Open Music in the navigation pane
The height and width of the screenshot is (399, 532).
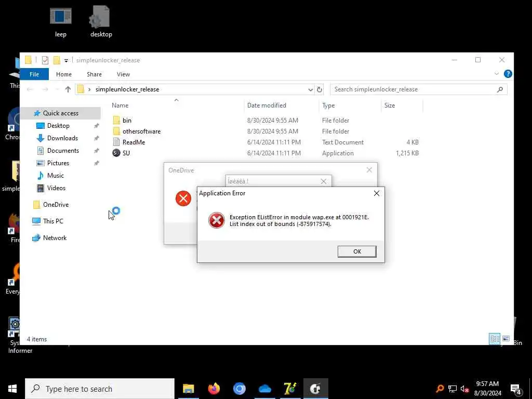pyautogui.click(x=55, y=176)
